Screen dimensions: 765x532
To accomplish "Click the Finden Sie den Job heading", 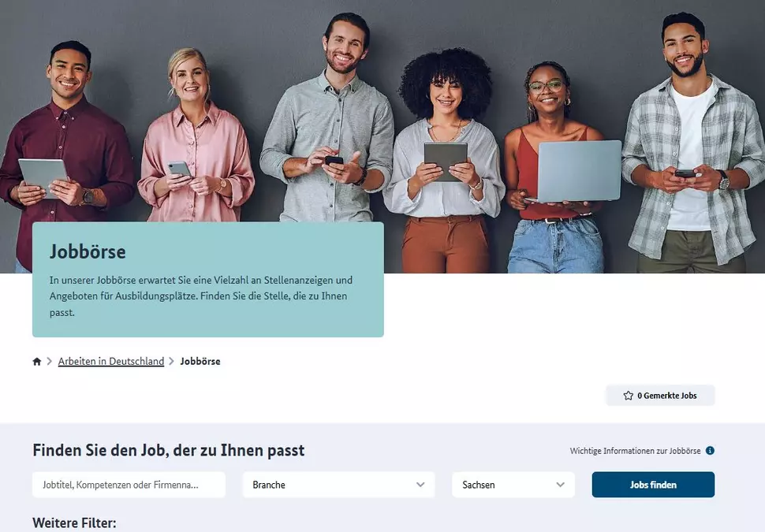I will click(168, 450).
